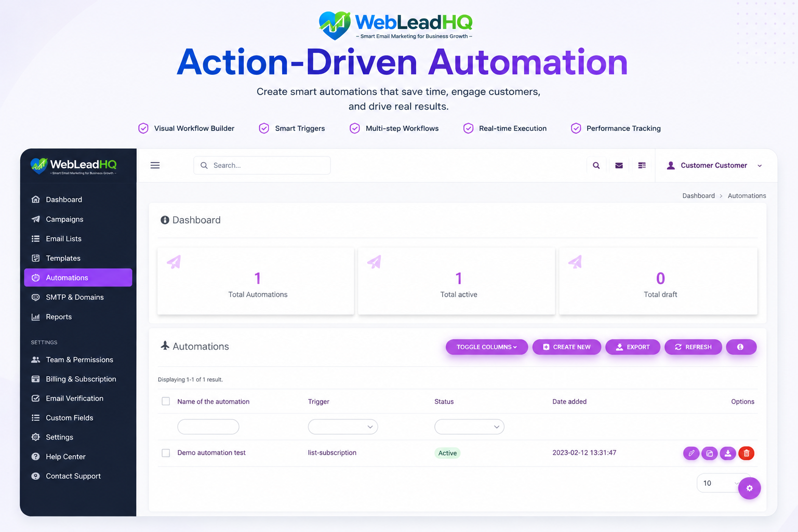The image size is (798, 532).
Task: Edit Demo automation test with pencil icon
Action: (691, 453)
